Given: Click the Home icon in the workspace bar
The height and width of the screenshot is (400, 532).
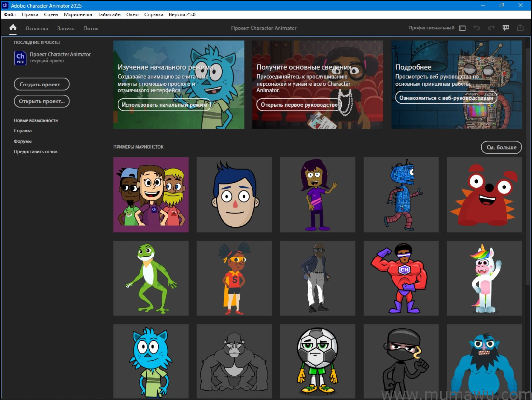Looking at the screenshot, I should click(x=13, y=28).
